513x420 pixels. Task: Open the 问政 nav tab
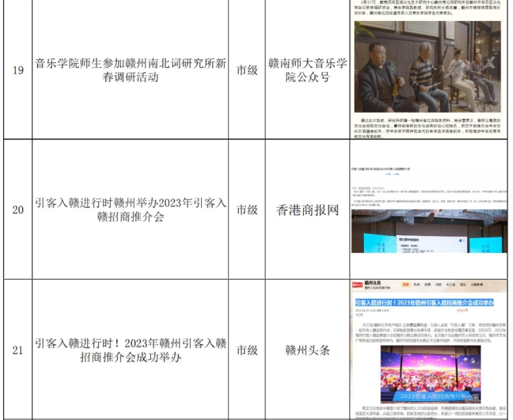point(439,285)
